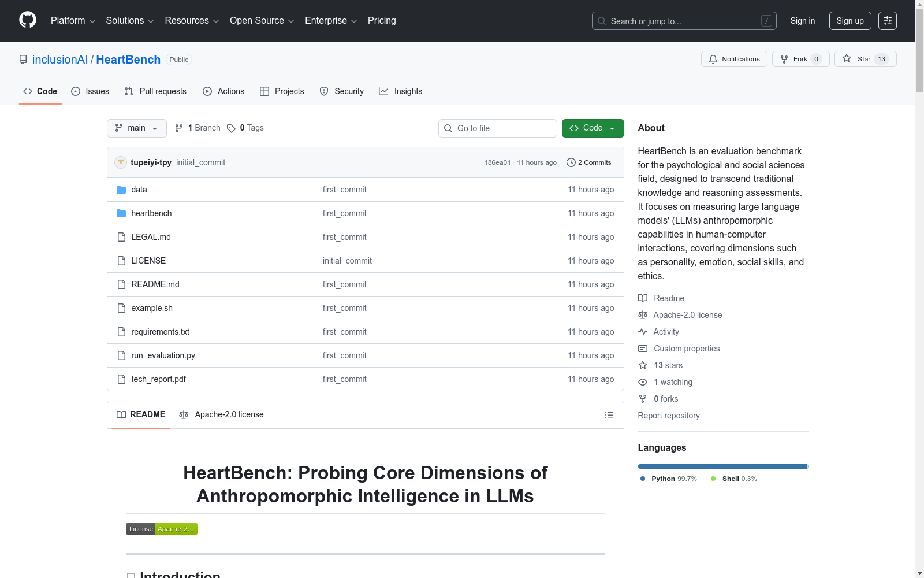Image resolution: width=924 pixels, height=578 pixels.
Task: Click the scales icon beside Apache-2.0 license
Action: [643, 315]
